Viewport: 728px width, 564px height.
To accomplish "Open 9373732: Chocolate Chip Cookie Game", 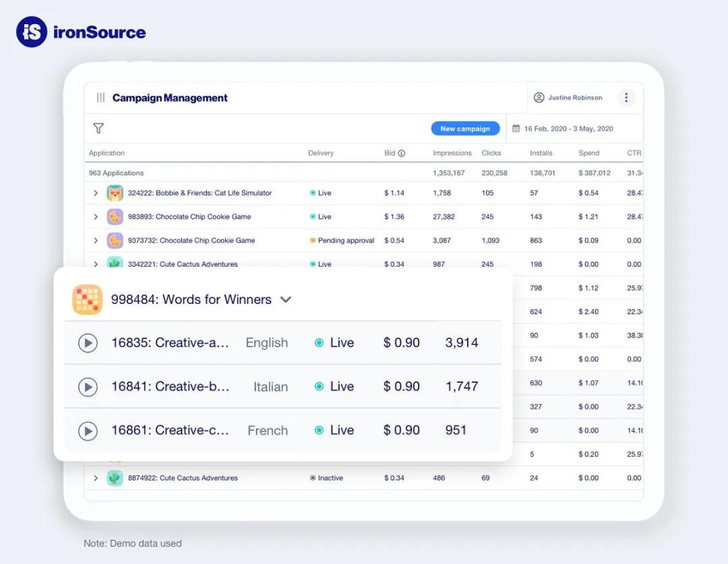I will click(191, 241).
